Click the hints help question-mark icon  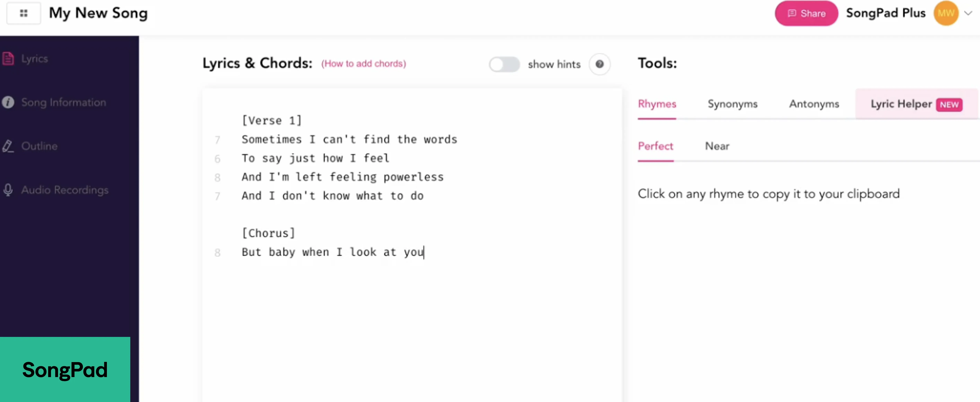[600, 64]
